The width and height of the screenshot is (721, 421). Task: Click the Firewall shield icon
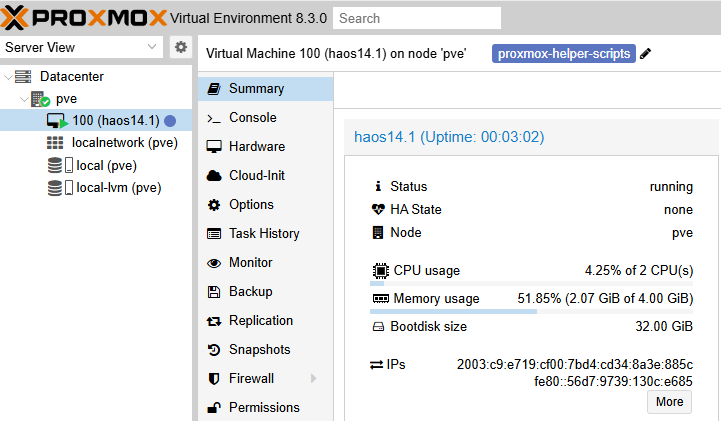214,379
